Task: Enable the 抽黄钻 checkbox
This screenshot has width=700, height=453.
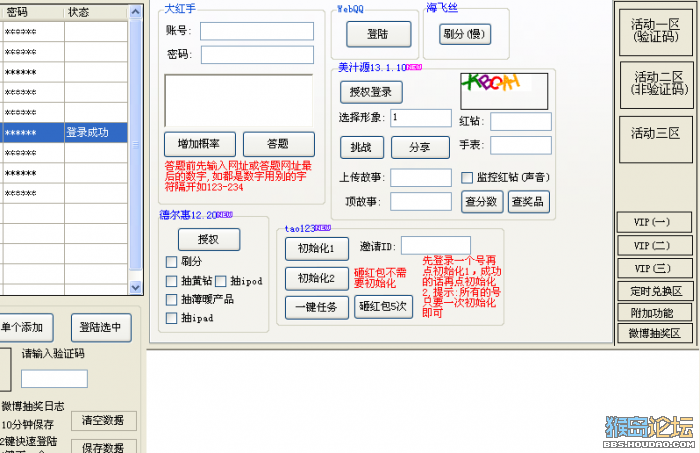Action: (171, 281)
